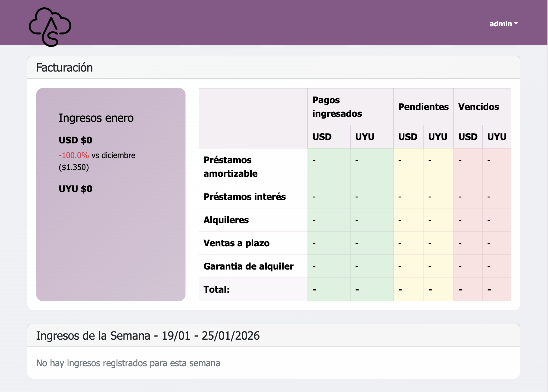
Task: Click the No hay ingresos registrados message
Action: (x=128, y=363)
